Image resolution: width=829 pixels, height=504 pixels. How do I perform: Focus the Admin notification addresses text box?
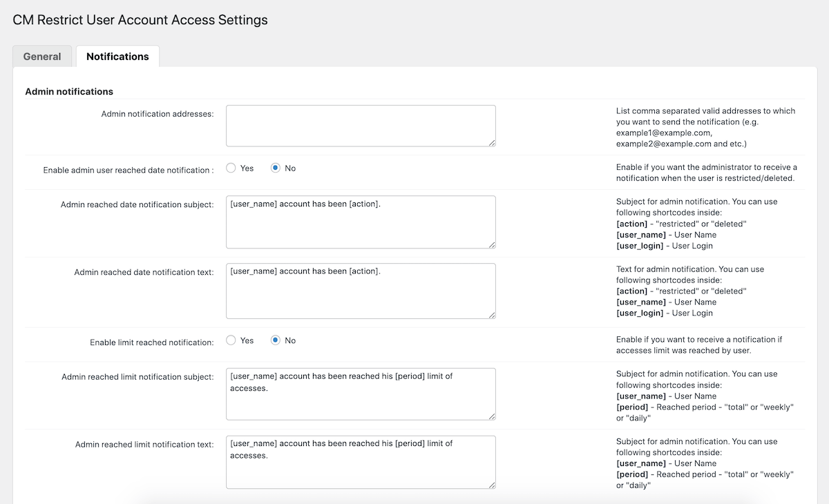(360, 125)
